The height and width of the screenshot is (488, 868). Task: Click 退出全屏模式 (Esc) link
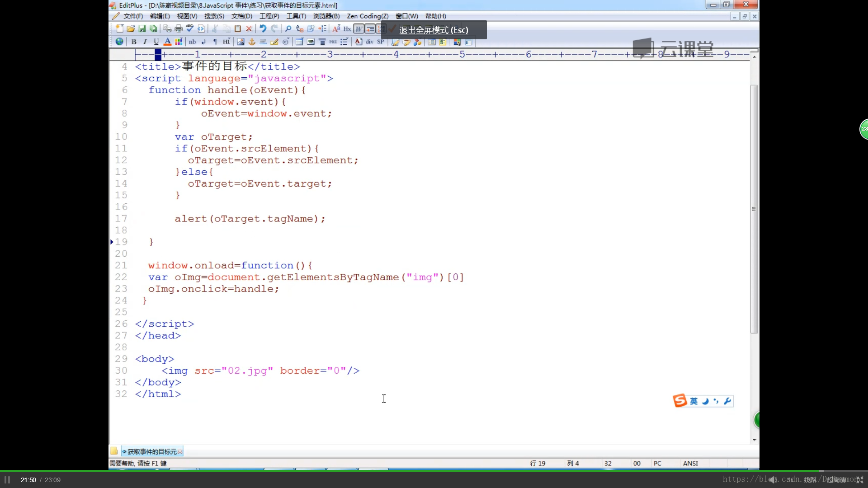coord(434,30)
